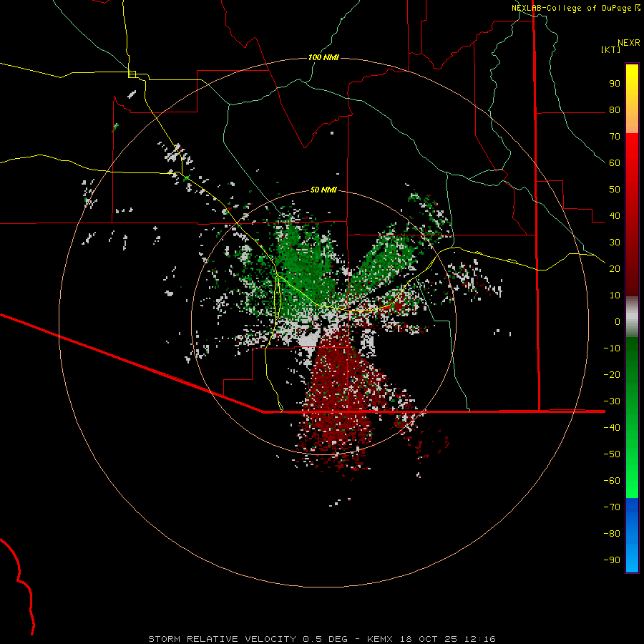Click the NEXR label above the scale
The image size is (644, 644).
[x=628, y=43]
